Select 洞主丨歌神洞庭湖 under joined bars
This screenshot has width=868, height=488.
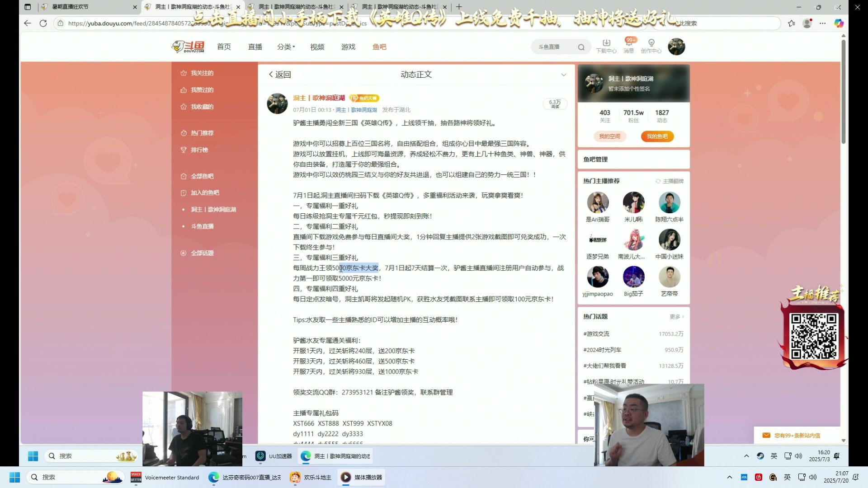213,209
